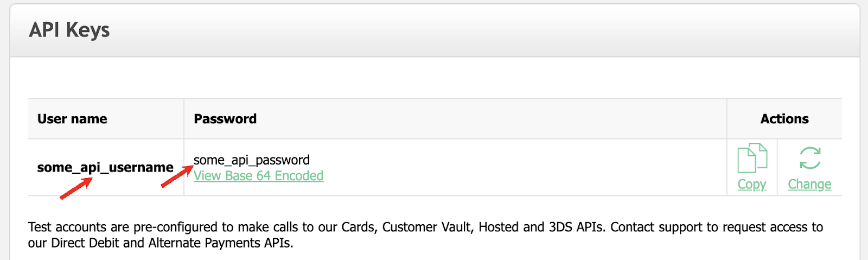
Task: Open the View Base 64 Encoded link
Action: 258,176
